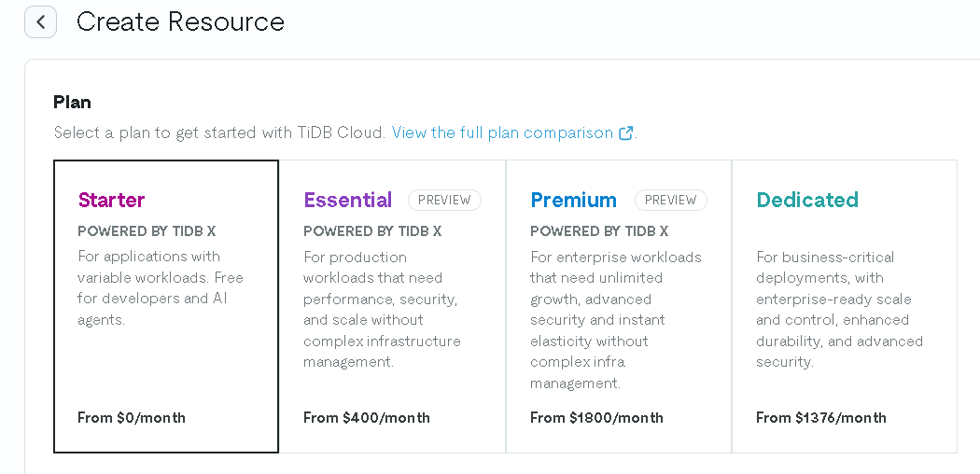Click the back arrow beside Create Resource
This screenshot has height=474, width=980.
41,21
